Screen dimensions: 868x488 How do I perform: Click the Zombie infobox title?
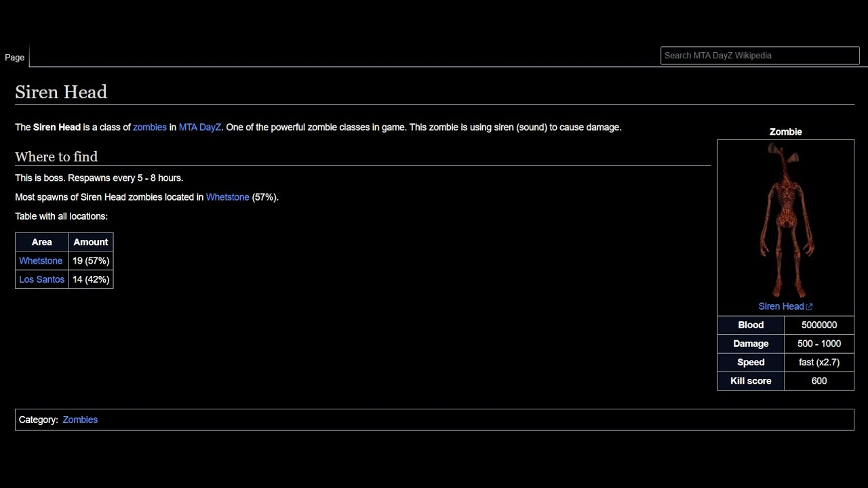point(786,132)
